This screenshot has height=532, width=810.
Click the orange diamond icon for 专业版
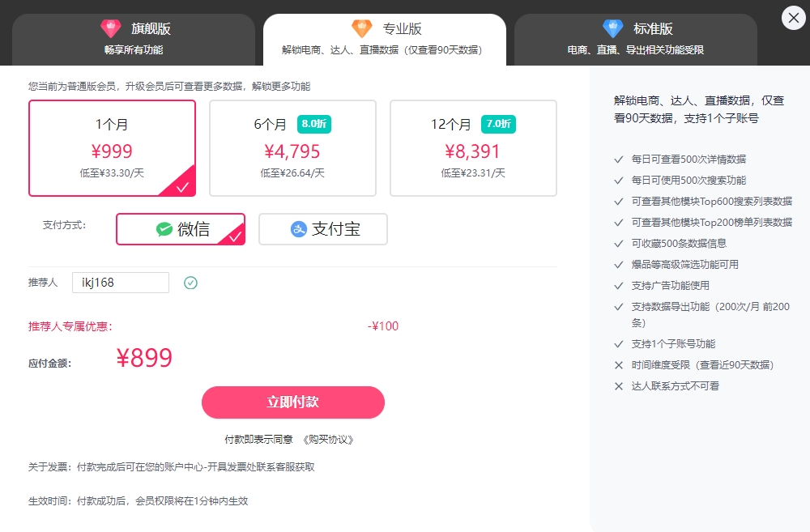click(361, 29)
